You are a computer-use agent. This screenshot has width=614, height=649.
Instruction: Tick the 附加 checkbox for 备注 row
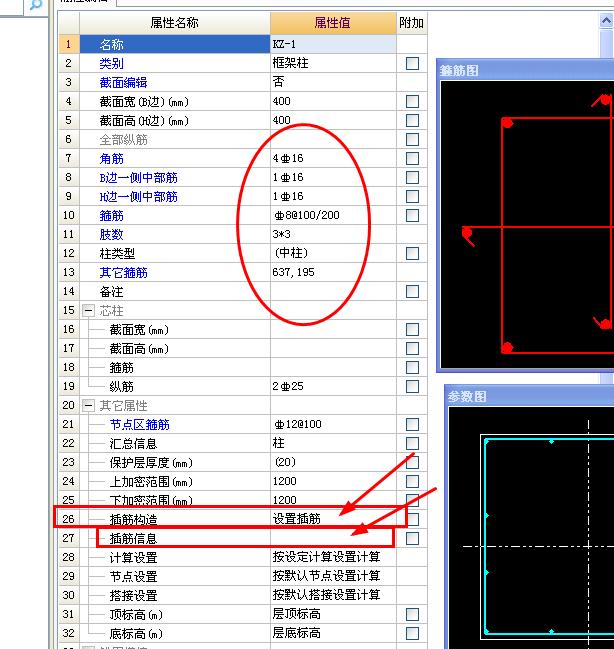pyautogui.click(x=412, y=291)
